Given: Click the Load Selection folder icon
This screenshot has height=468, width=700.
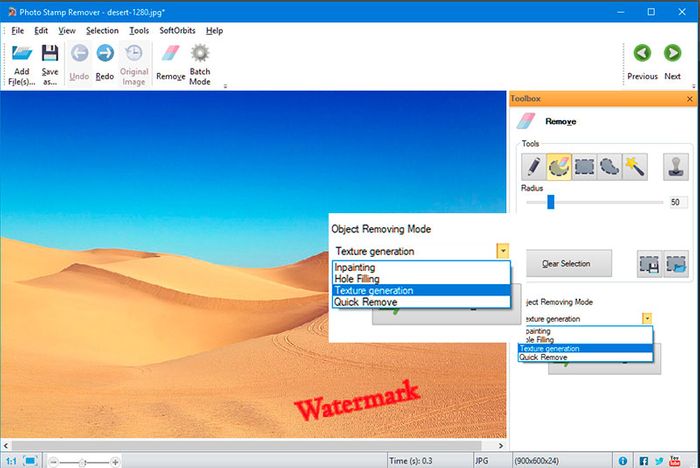Looking at the screenshot, I should (676, 265).
